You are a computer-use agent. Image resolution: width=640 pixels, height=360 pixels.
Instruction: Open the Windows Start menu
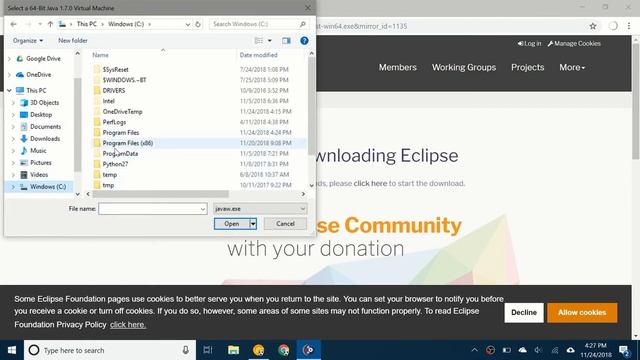tap(12, 350)
